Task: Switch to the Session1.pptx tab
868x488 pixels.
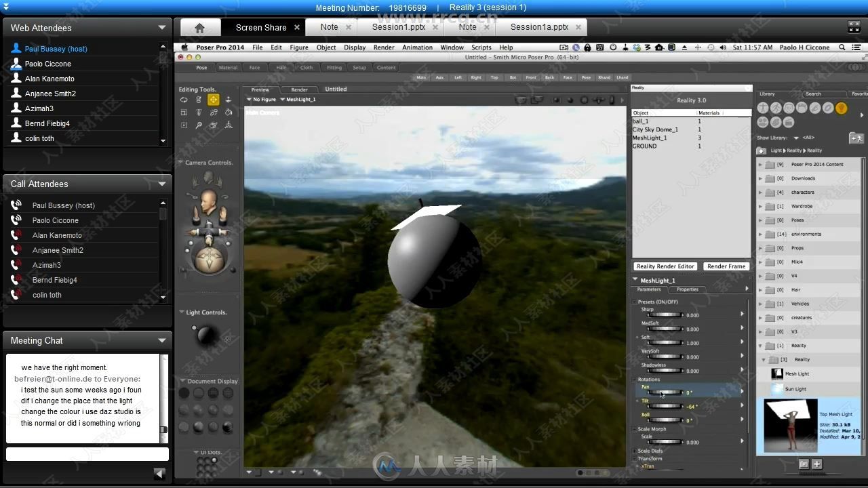Action: 399,27
